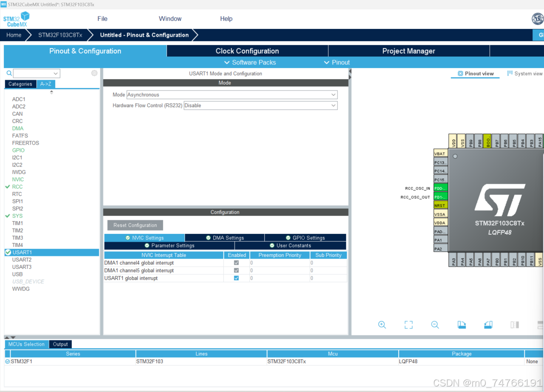Screen dimensions: 544x392
Task: Switch to Pinout view
Action: (475, 74)
